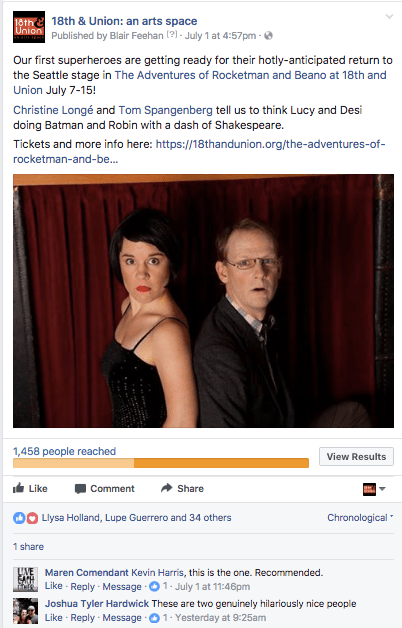
Task: Open Joshua Tyler Hardwick's profile picture
Action: click(25, 610)
